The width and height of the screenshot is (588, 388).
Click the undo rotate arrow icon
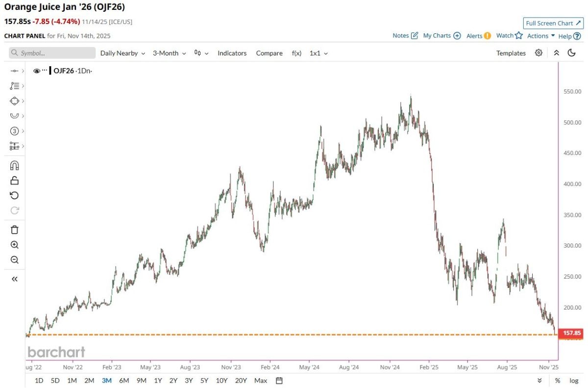(14, 195)
